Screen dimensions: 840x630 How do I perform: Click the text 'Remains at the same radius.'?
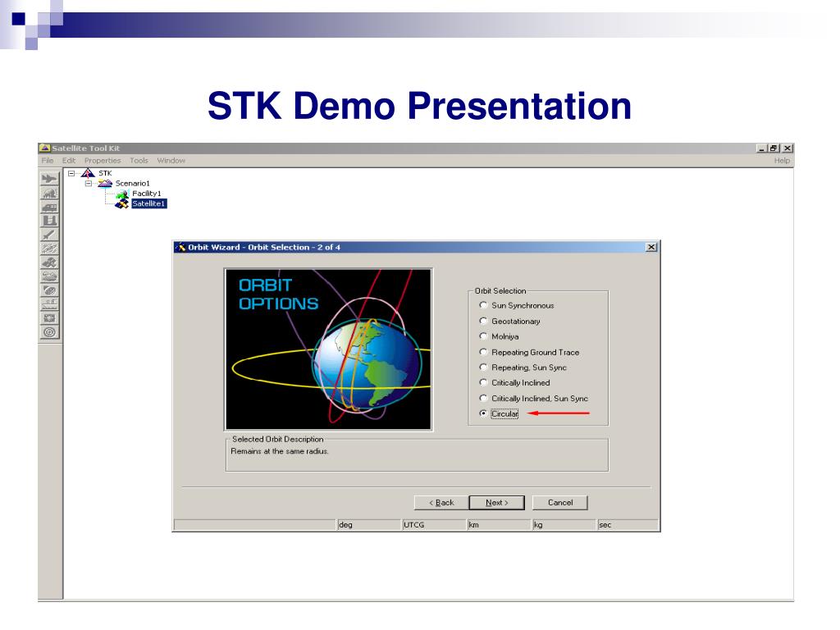(280, 451)
